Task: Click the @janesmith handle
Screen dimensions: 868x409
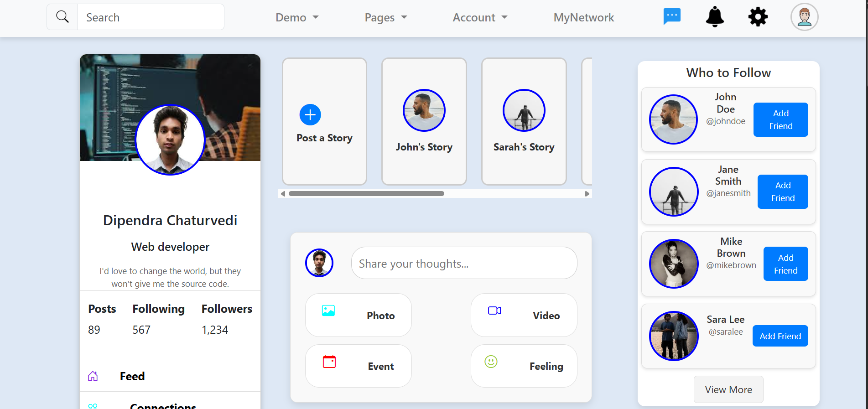Action: coord(728,193)
